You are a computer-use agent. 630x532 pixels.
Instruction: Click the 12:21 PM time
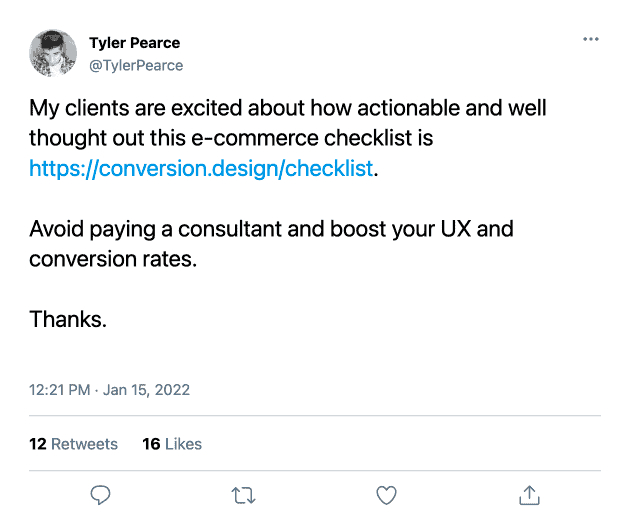59,389
